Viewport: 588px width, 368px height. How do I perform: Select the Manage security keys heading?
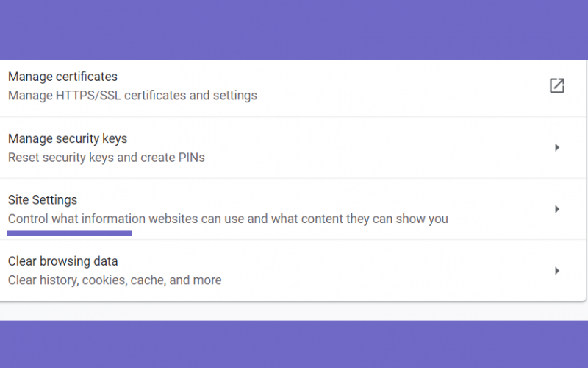coord(68,138)
